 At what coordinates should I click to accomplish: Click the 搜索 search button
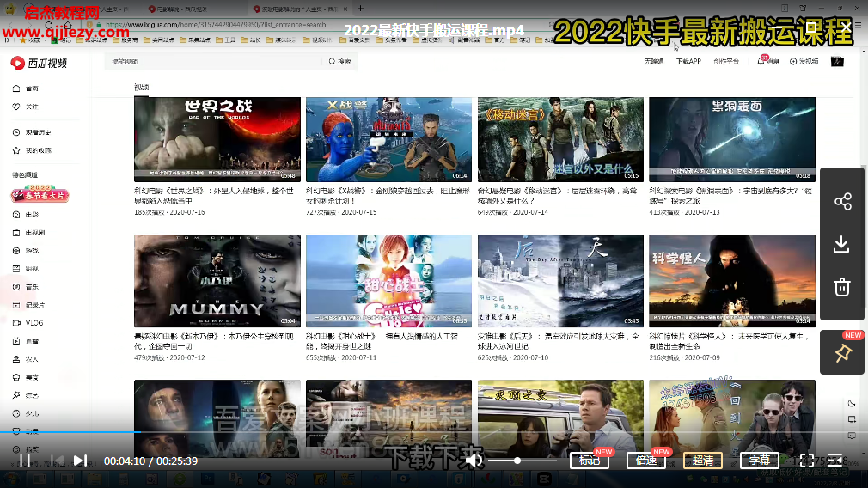(x=339, y=61)
